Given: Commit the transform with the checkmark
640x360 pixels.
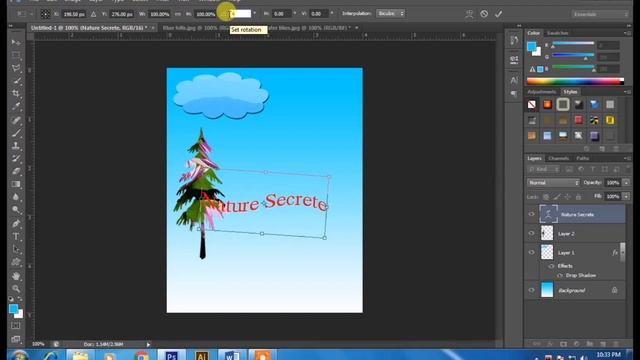Looking at the screenshot, I should click(x=498, y=14).
